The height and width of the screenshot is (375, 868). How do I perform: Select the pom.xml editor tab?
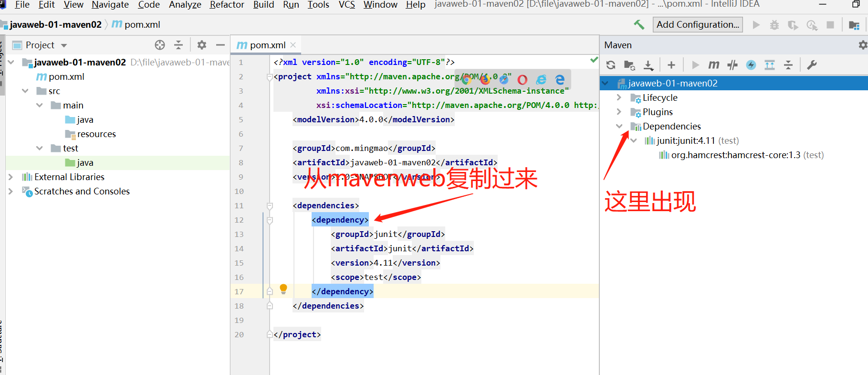[x=267, y=45]
